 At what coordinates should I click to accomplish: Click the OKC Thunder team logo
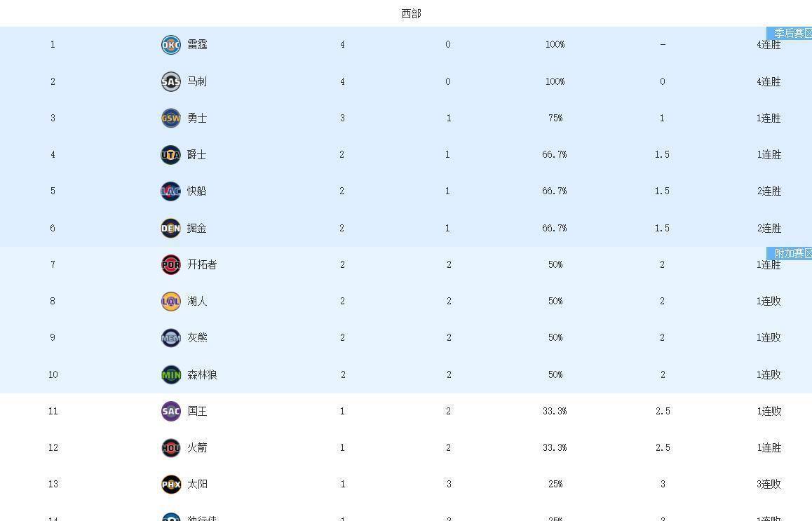pyautogui.click(x=171, y=45)
